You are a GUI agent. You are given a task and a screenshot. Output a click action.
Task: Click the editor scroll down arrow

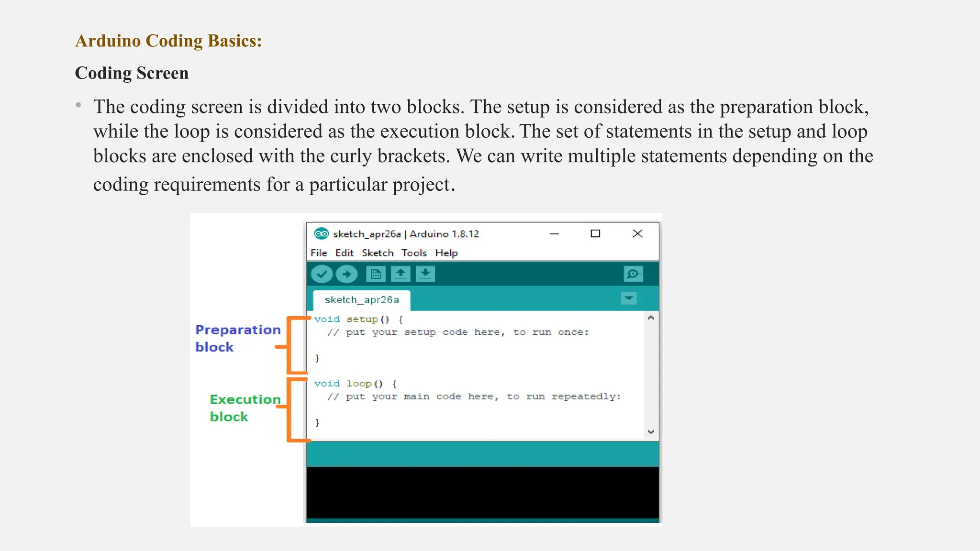click(651, 431)
